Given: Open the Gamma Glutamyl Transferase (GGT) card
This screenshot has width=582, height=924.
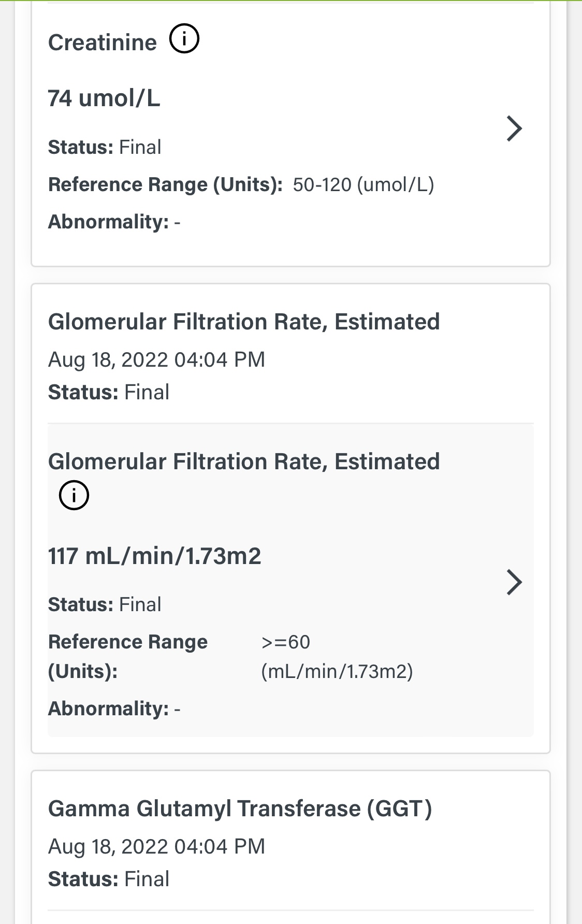Looking at the screenshot, I should [x=240, y=809].
